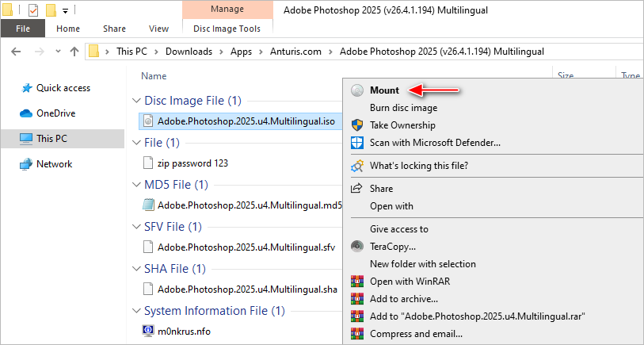Collapse the SHA File group

coord(135,269)
